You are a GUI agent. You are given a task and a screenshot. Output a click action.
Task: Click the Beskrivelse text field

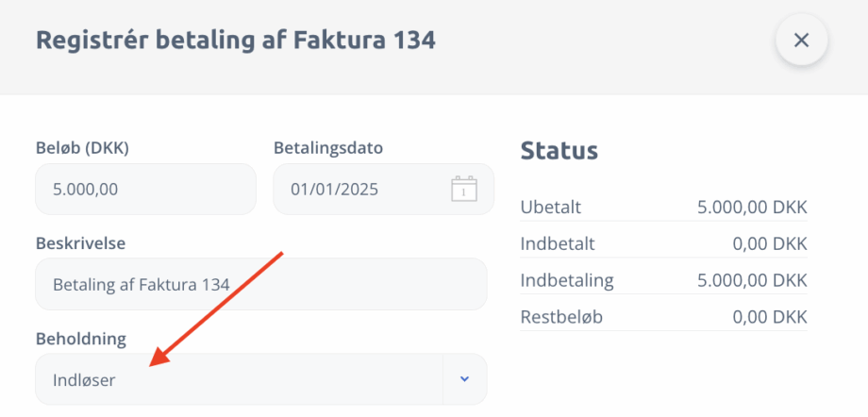pos(260,284)
